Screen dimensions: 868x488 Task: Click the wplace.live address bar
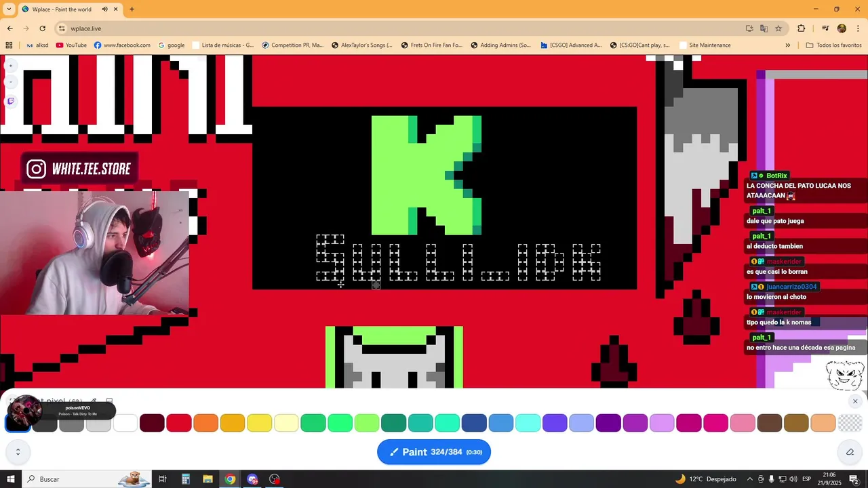point(400,28)
